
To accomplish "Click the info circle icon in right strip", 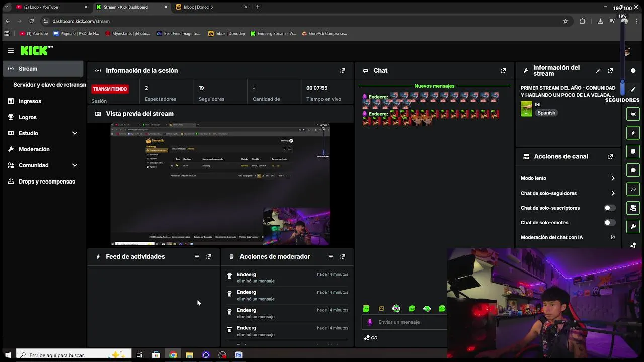I will (x=633, y=71).
